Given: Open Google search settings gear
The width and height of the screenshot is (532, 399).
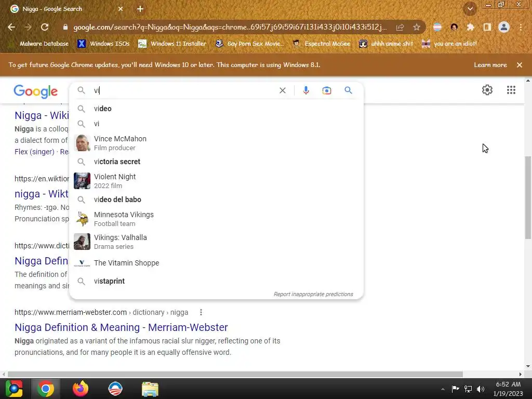Looking at the screenshot, I should coord(487,90).
